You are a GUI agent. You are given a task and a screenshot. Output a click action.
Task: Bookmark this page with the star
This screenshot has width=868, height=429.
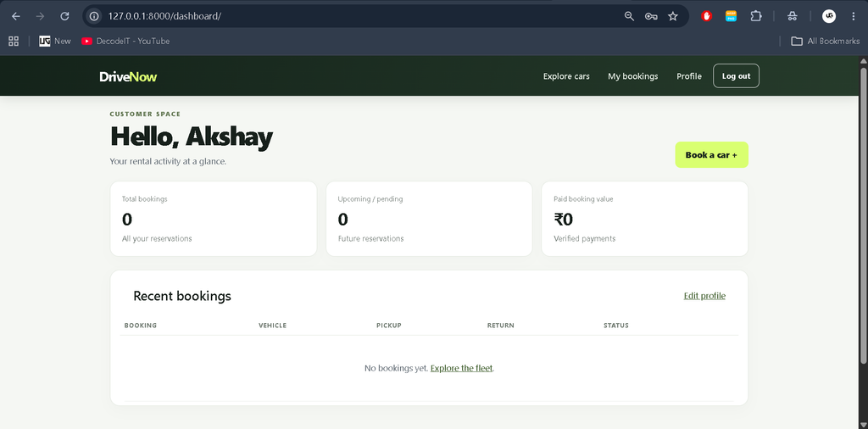pos(672,16)
